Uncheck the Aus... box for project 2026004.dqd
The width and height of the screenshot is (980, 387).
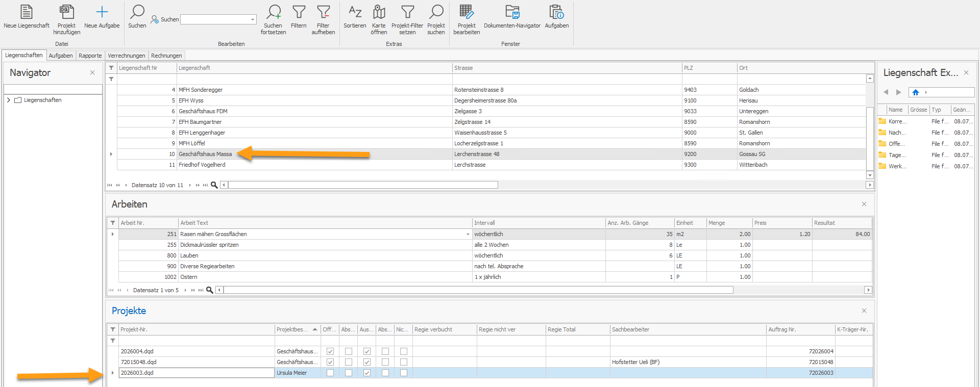click(367, 351)
